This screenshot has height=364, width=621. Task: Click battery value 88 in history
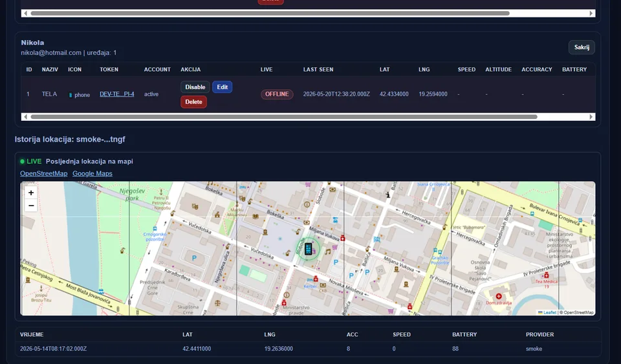tap(455, 348)
